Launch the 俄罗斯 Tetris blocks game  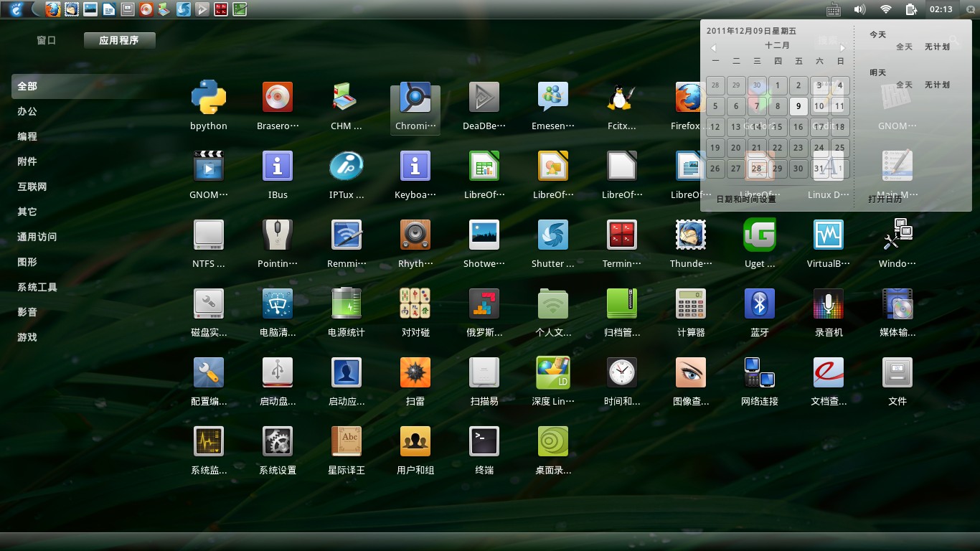click(x=484, y=303)
